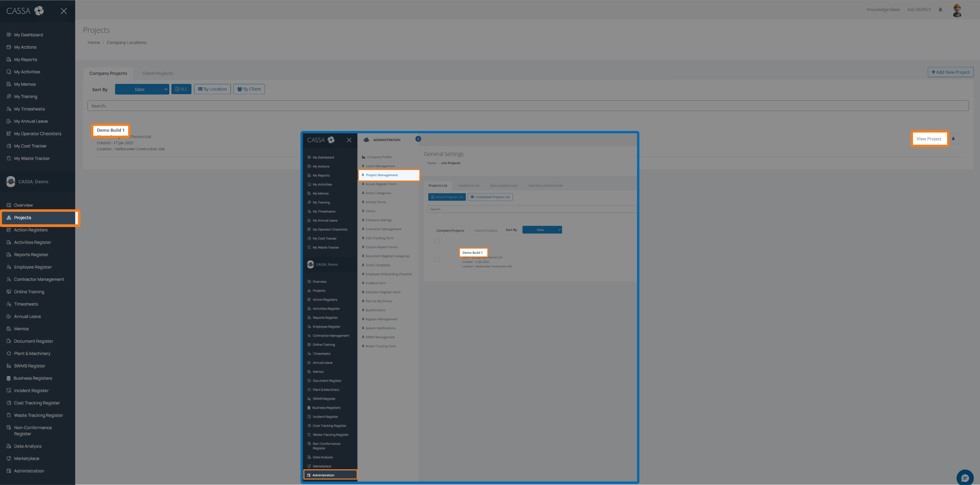Click the highlighted View Project button
This screenshot has height=485, width=980.
click(929, 139)
